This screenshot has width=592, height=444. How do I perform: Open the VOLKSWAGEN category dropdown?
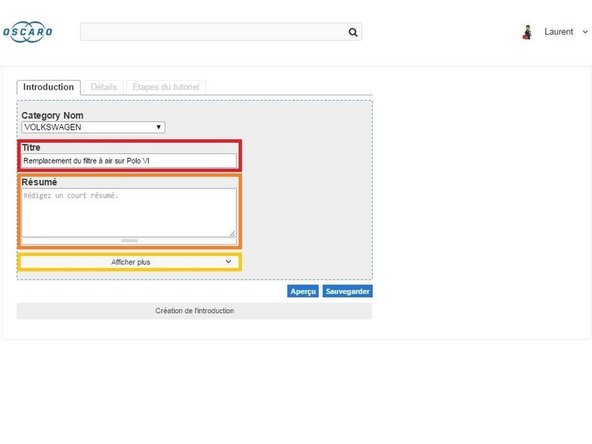click(93, 127)
